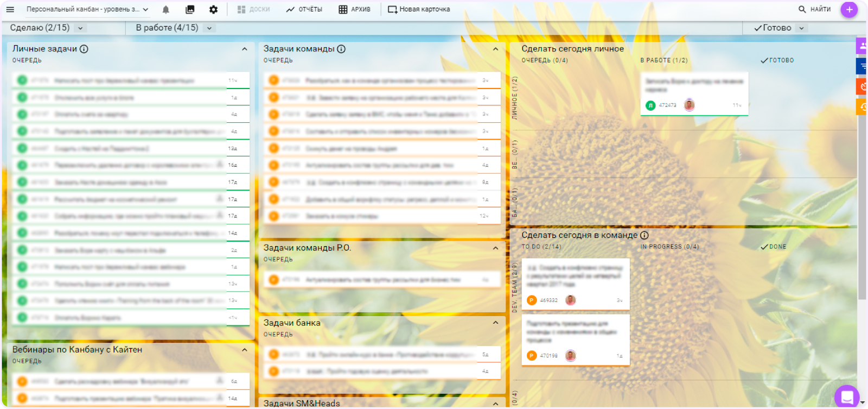The image size is (868, 409).
Task: Switch to the Отчёты view
Action: click(304, 9)
